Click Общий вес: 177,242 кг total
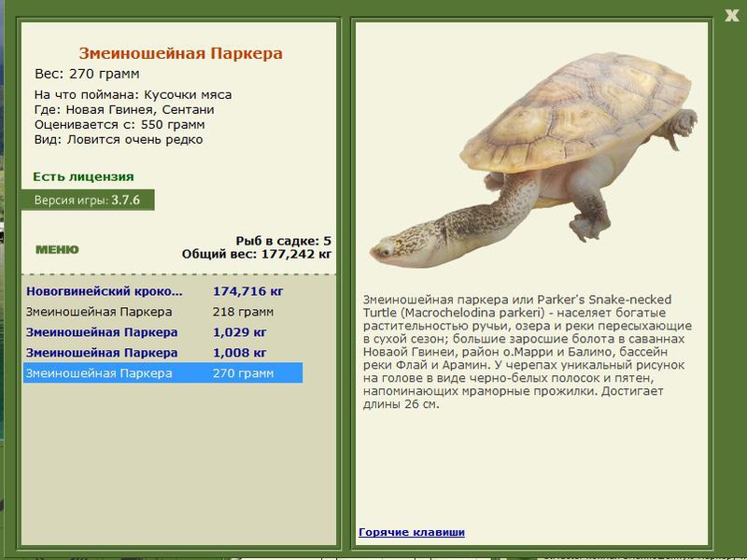747x560 pixels. (256, 254)
